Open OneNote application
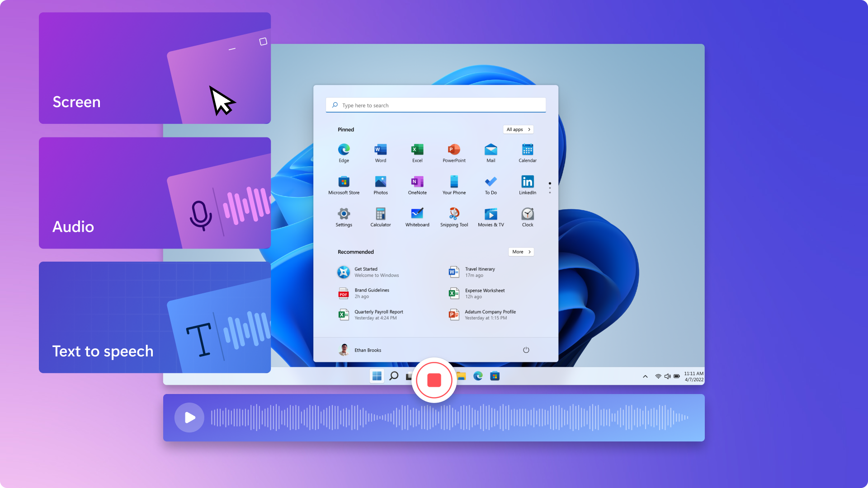Screen dimensions: 868x488 click(x=417, y=183)
